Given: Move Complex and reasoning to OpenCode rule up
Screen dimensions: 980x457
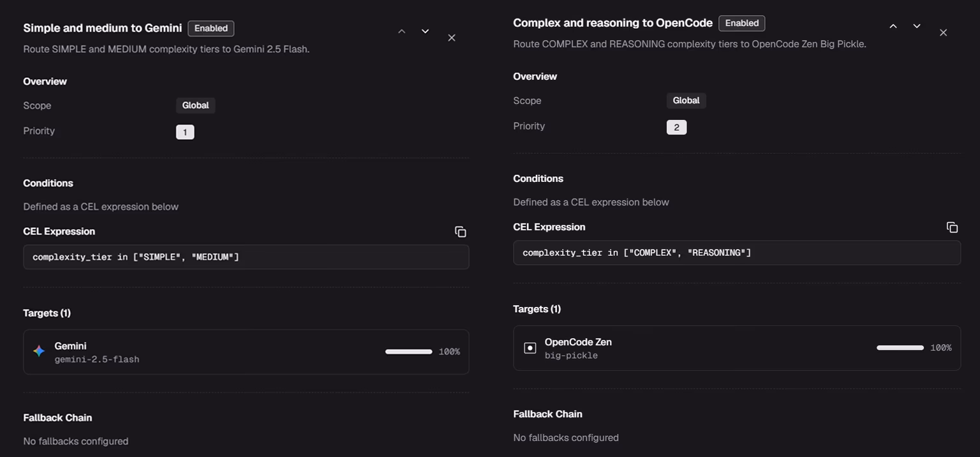Looking at the screenshot, I should pyautogui.click(x=893, y=26).
